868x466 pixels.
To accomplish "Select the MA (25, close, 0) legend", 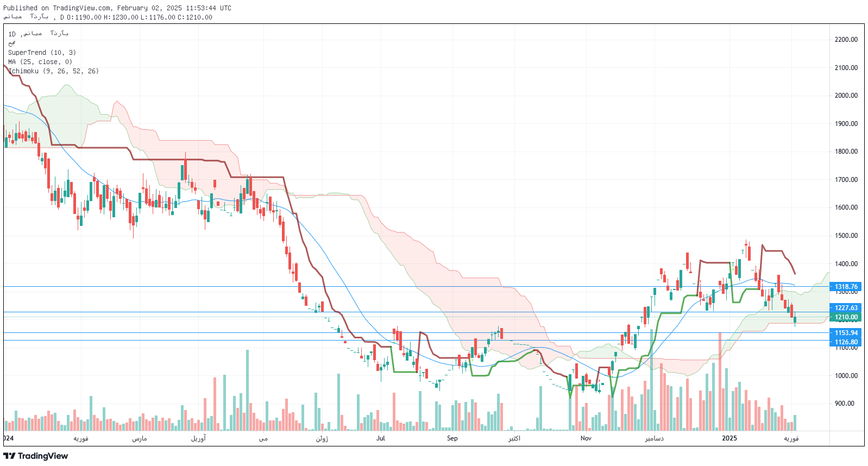I will coord(40,62).
